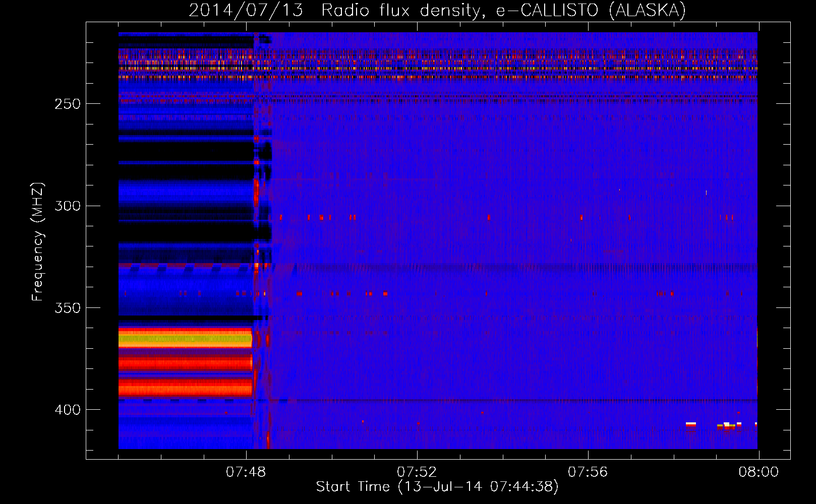Click the 250 frequency tick label

point(68,104)
